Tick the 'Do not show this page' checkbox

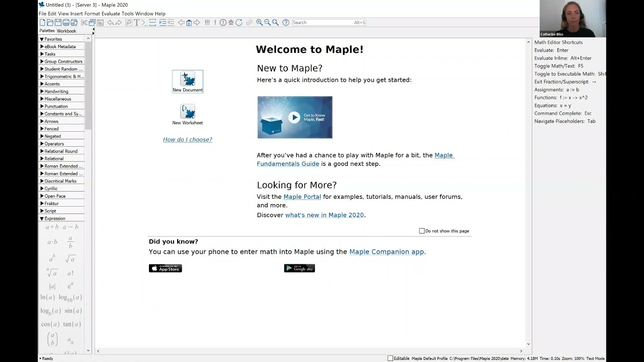click(422, 231)
